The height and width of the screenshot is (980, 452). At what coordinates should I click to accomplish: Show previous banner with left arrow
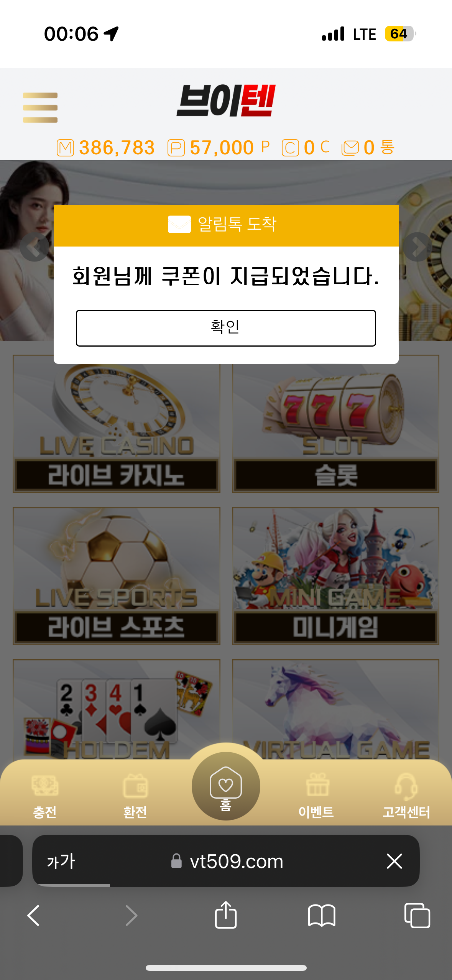click(x=35, y=247)
